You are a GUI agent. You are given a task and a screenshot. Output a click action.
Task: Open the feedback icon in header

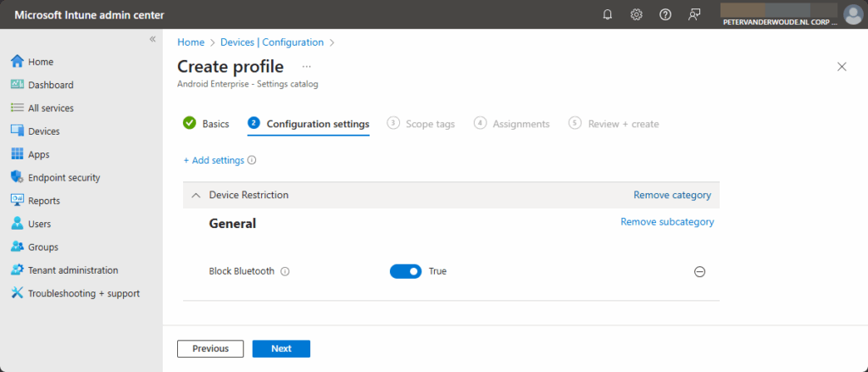click(695, 14)
